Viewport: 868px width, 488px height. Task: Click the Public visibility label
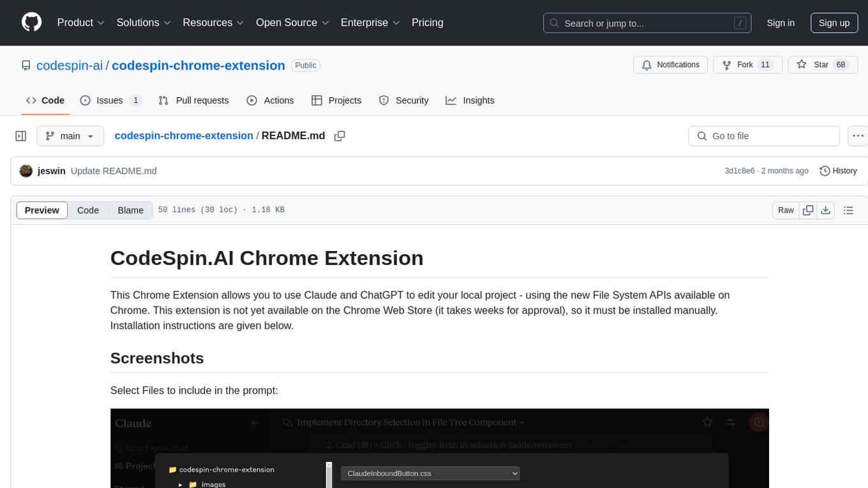click(x=306, y=65)
